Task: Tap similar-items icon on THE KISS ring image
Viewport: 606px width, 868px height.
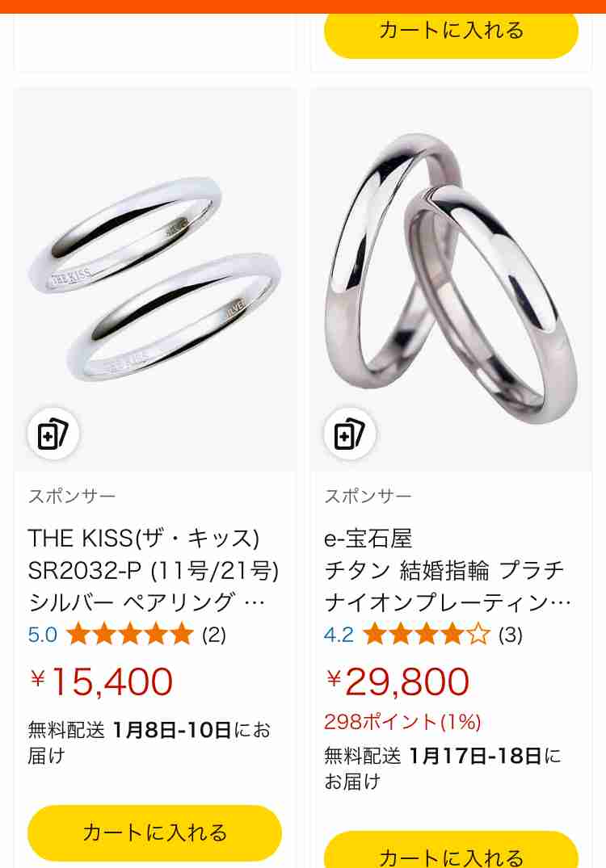Action: tap(53, 434)
